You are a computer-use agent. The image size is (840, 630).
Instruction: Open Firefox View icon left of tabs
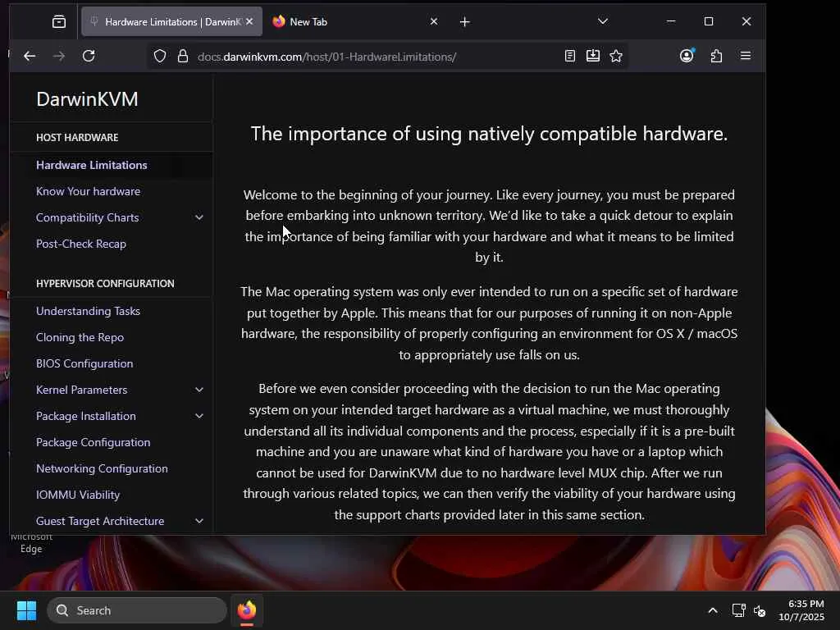(59, 21)
